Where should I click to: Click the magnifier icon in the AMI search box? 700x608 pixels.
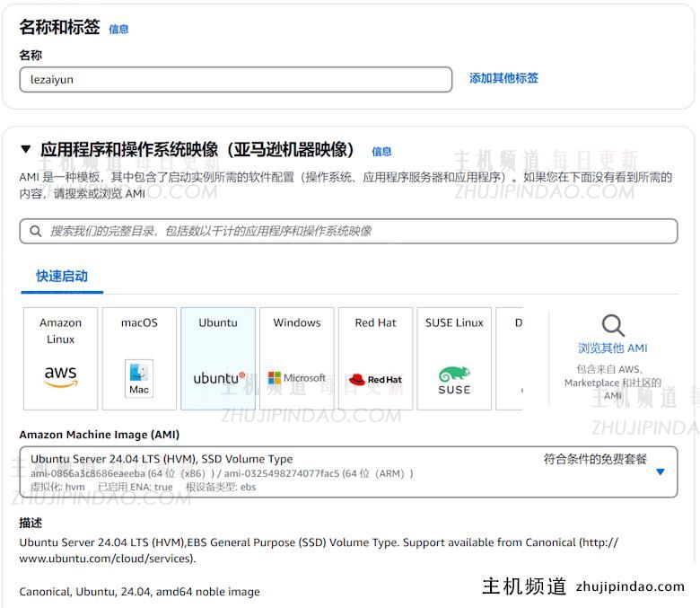(x=36, y=231)
